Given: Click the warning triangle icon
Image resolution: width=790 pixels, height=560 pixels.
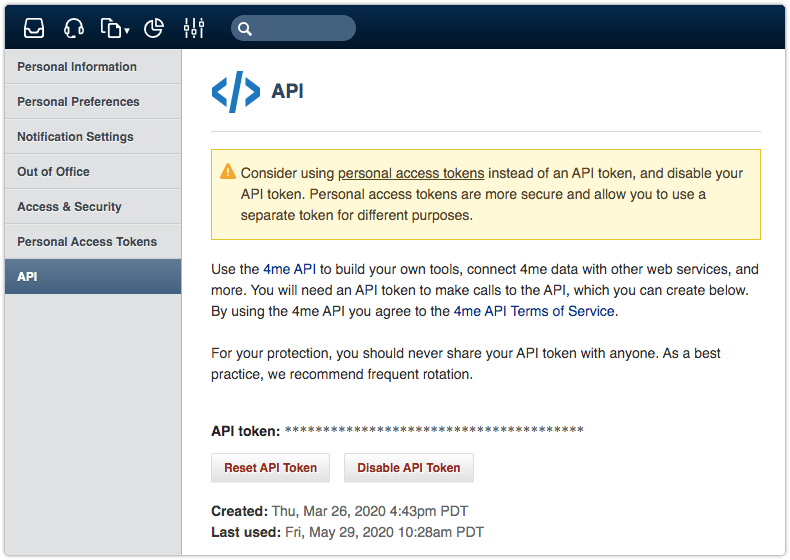Looking at the screenshot, I should (228, 172).
